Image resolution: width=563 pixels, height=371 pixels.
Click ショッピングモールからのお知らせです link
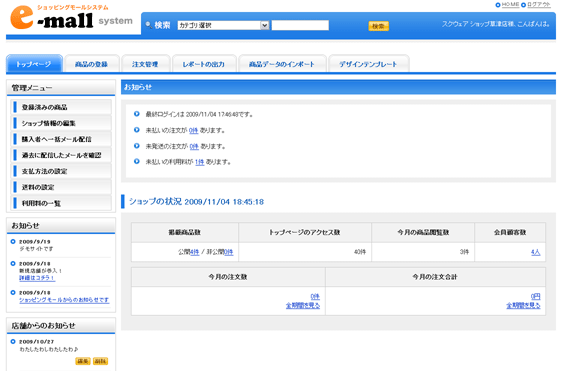[64, 300]
